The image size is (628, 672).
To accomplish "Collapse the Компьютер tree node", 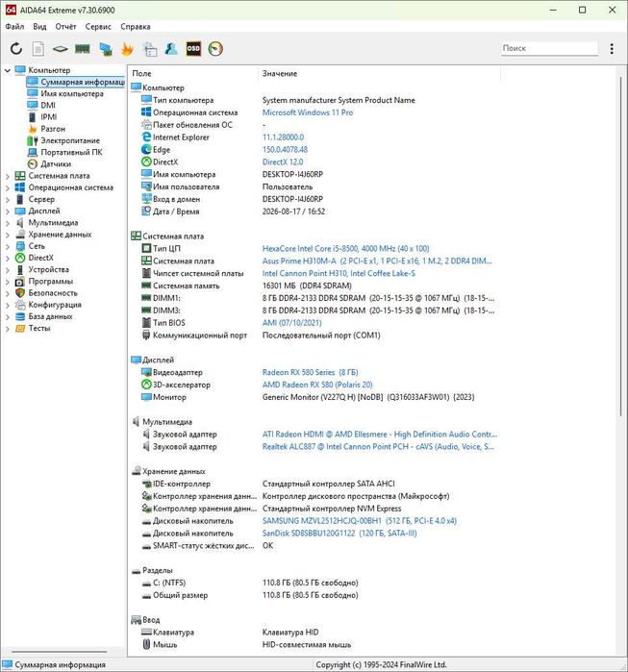I will (8, 70).
